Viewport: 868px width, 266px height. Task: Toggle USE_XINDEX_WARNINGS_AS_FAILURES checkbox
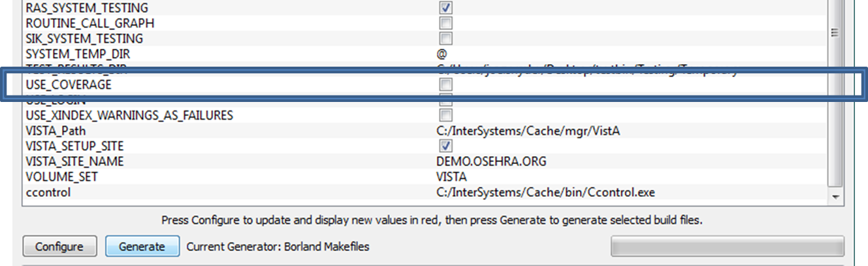click(445, 115)
